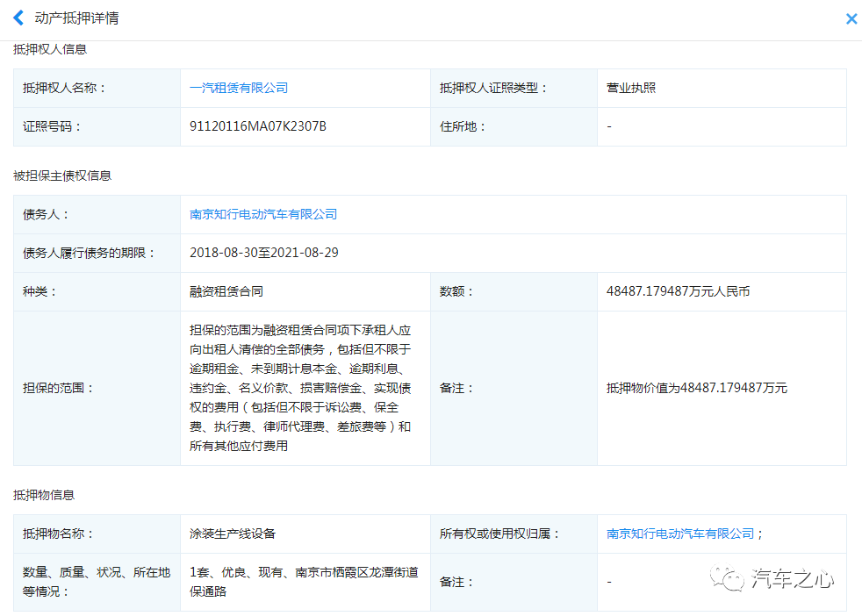Click the 债务人履行债务的期限 label
Viewport: 862px width, 616px height.
[89, 253]
